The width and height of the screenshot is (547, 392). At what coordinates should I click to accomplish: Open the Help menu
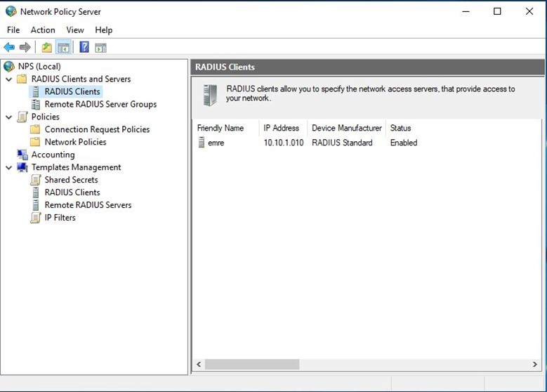coord(104,30)
